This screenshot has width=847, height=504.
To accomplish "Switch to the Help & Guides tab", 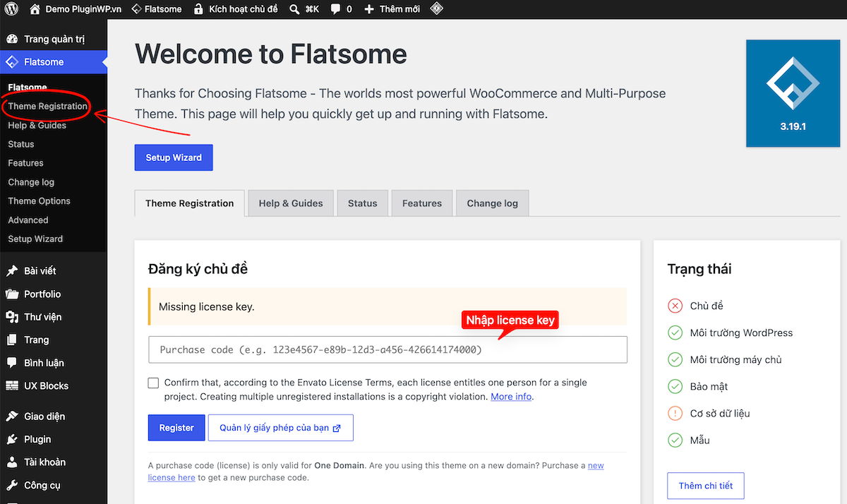I will tap(291, 203).
